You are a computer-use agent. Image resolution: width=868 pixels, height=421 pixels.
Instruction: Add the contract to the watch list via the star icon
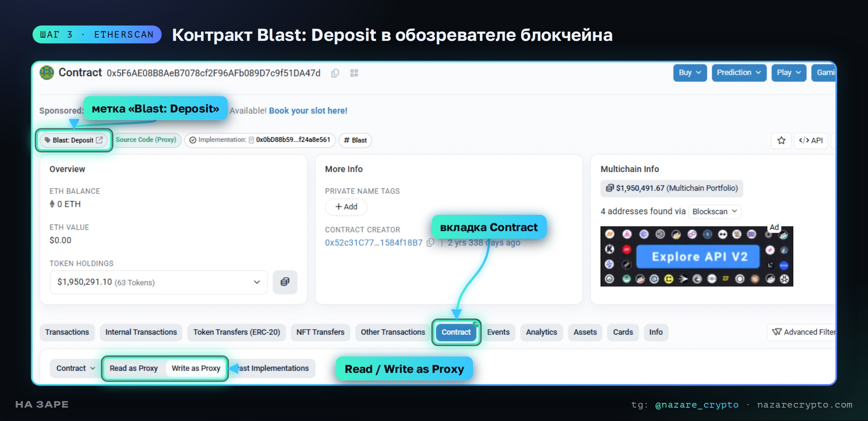click(781, 140)
